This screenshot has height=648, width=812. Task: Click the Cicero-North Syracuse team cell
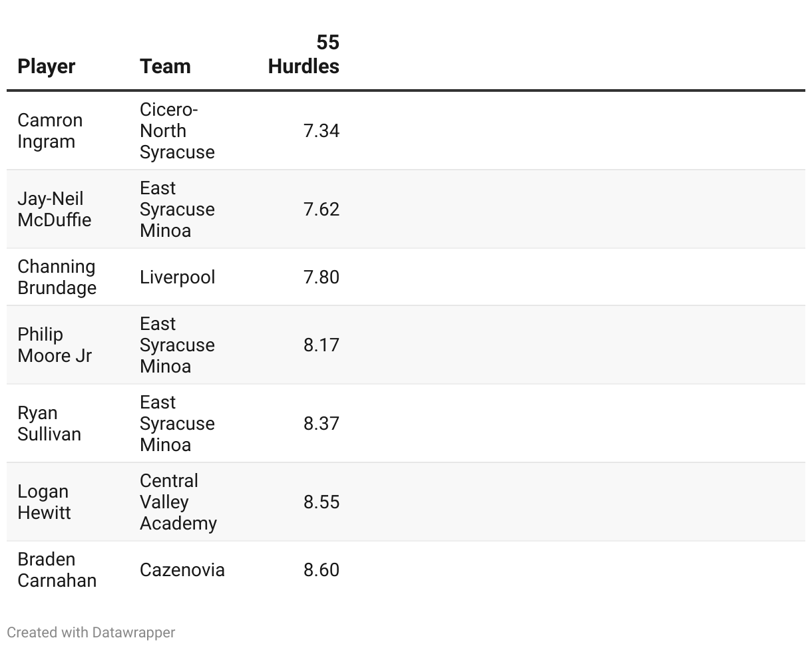[x=177, y=131]
